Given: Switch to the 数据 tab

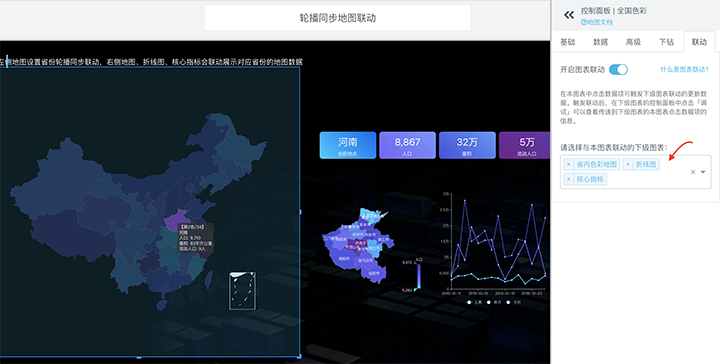Looking at the screenshot, I should pyautogui.click(x=600, y=42).
